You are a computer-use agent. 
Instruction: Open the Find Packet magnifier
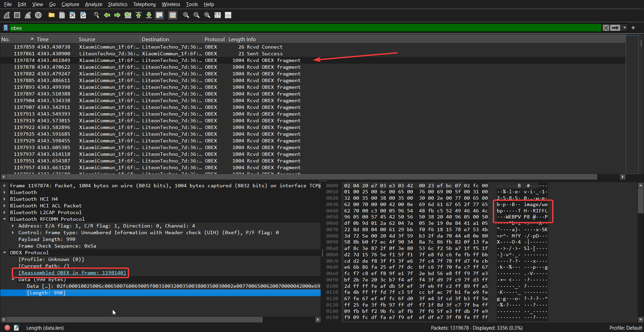point(97,15)
